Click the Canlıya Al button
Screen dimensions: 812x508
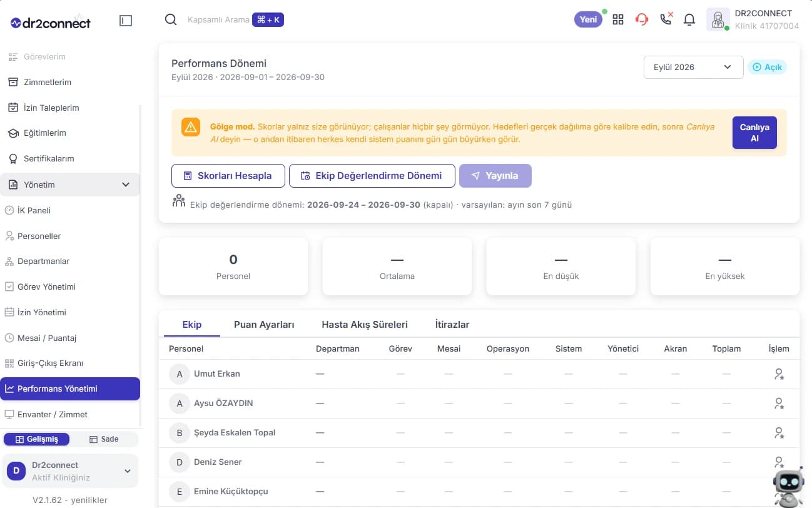coord(754,133)
